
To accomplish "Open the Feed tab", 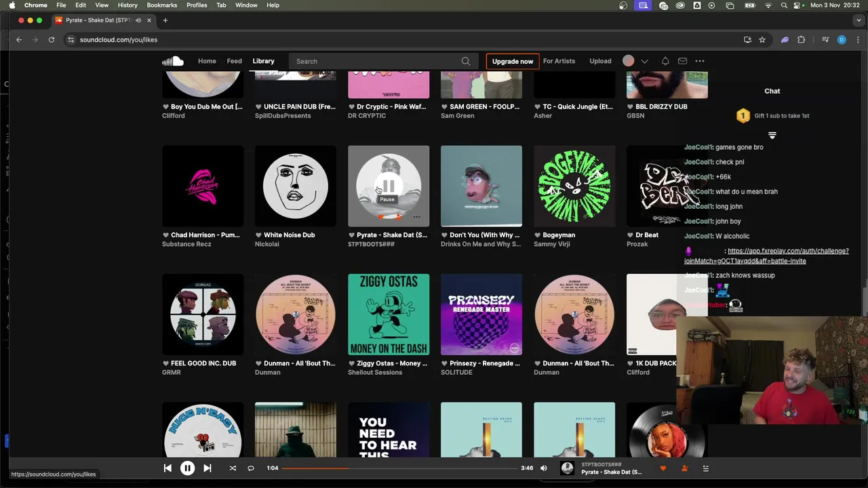I will (234, 61).
